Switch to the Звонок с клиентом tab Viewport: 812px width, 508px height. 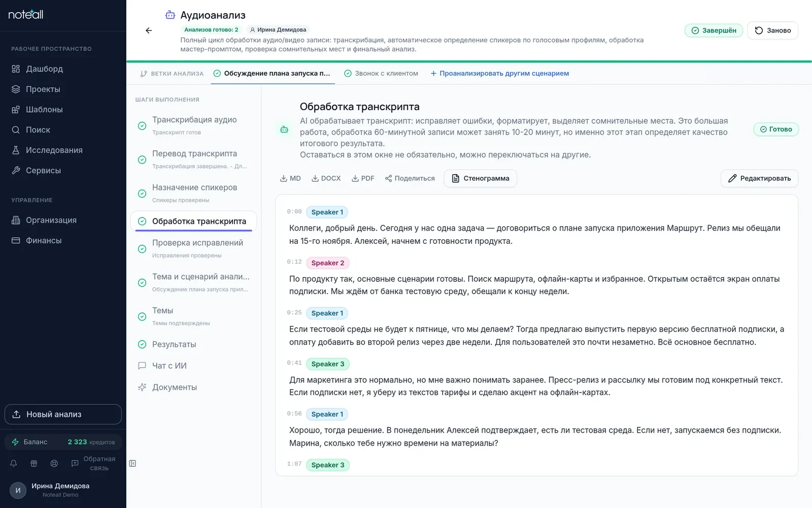pos(381,73)
